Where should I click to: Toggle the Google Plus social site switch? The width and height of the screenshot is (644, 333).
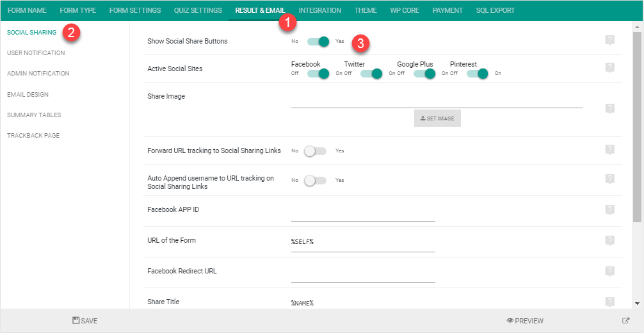tap(424, 74)
